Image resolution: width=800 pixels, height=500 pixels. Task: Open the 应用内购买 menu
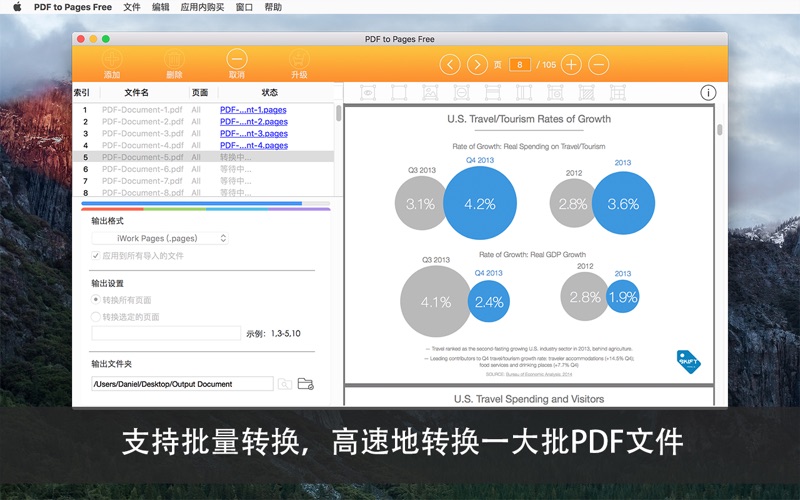(x=203, y=7)
